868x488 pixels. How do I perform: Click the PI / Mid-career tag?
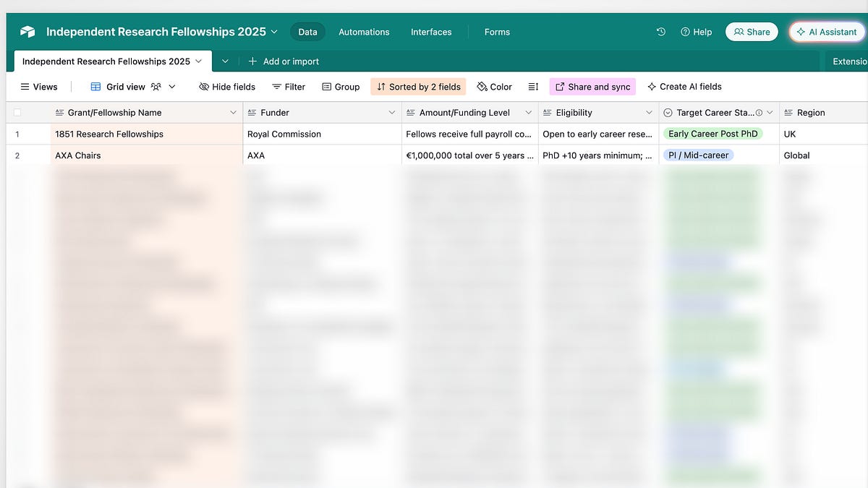pos(698,155)
